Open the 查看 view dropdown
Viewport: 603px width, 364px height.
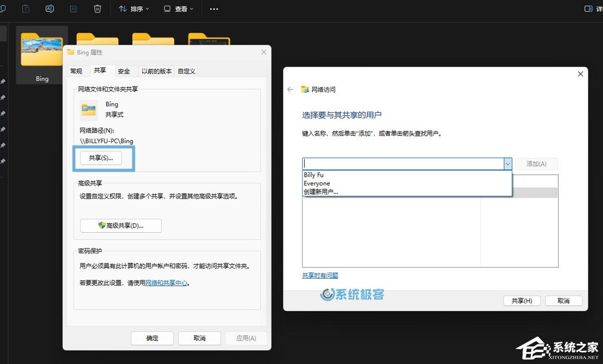[x=178, y=8]
